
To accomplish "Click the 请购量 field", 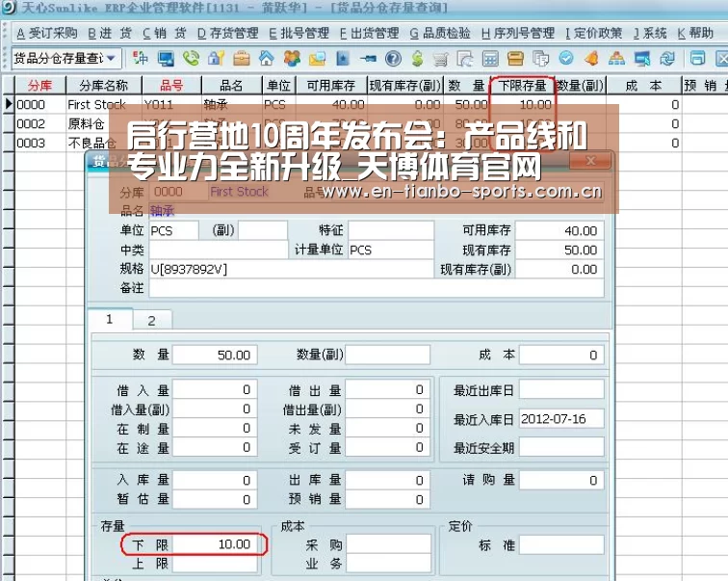I will 561,480.
